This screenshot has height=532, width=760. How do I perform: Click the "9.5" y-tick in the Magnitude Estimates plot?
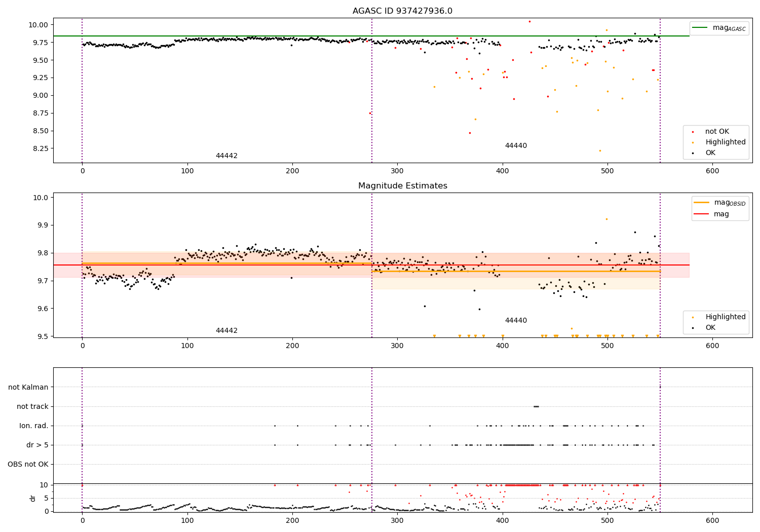click(42, 337)
